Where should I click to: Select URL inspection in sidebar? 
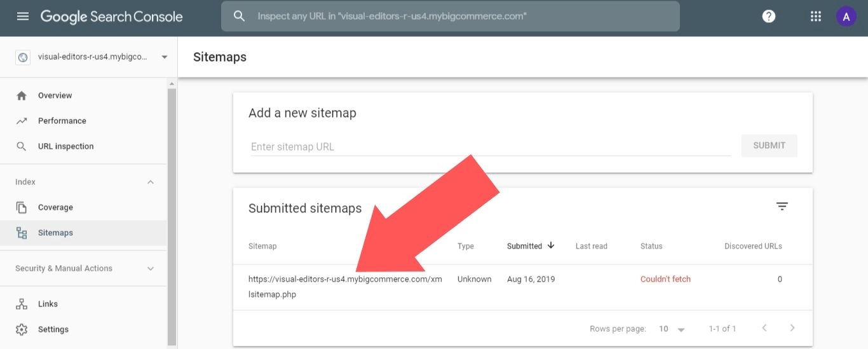point(65,146)
